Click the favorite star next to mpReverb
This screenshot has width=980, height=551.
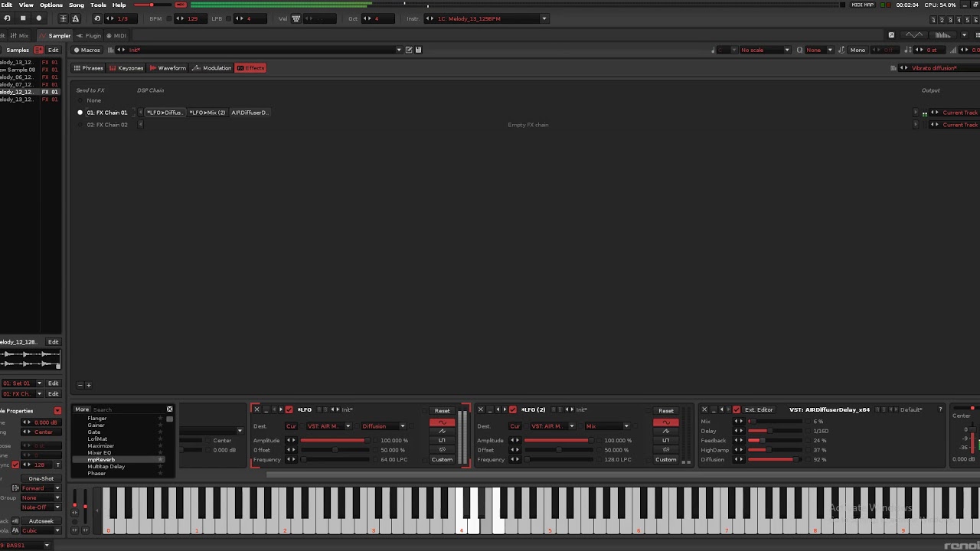(x=160, y=459)
